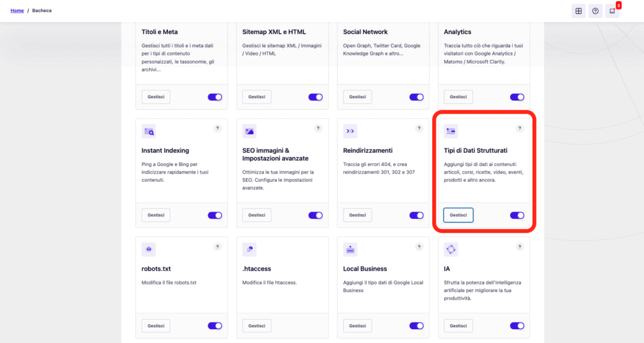Click Gestisci button for .htaccess
The width and height of the screenshot is (644, 343).
point(257,326)
